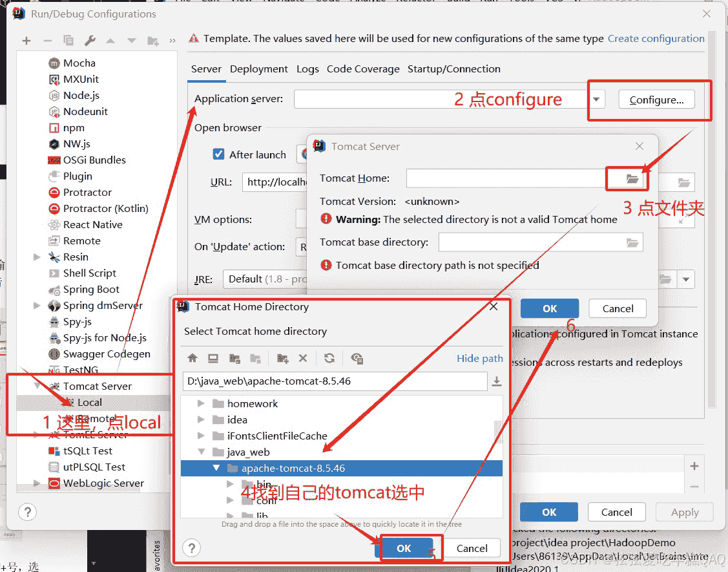Switch to Server tab
The image size is (728, 572).
[x=206, y=69]
